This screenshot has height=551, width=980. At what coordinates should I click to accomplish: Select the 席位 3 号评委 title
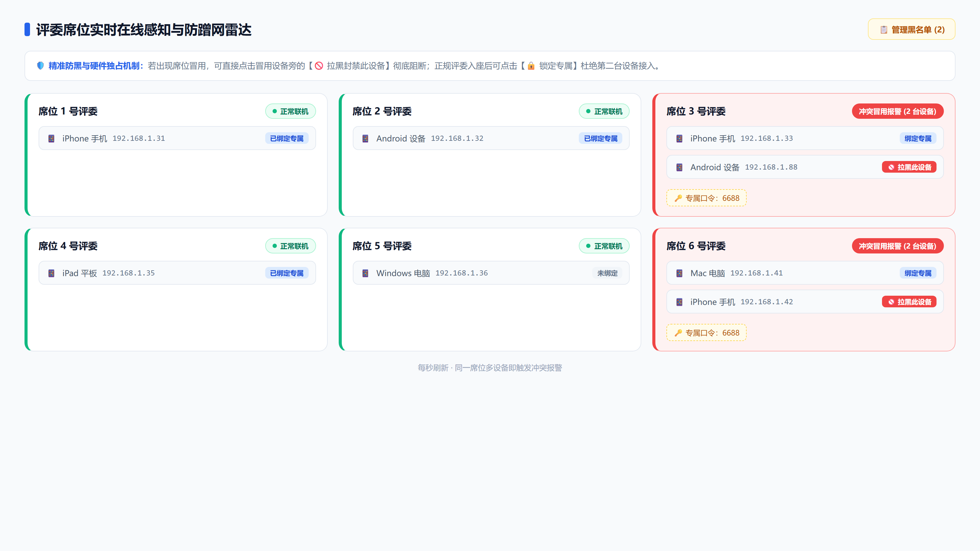pyautogui.click(x=696, y=111)
